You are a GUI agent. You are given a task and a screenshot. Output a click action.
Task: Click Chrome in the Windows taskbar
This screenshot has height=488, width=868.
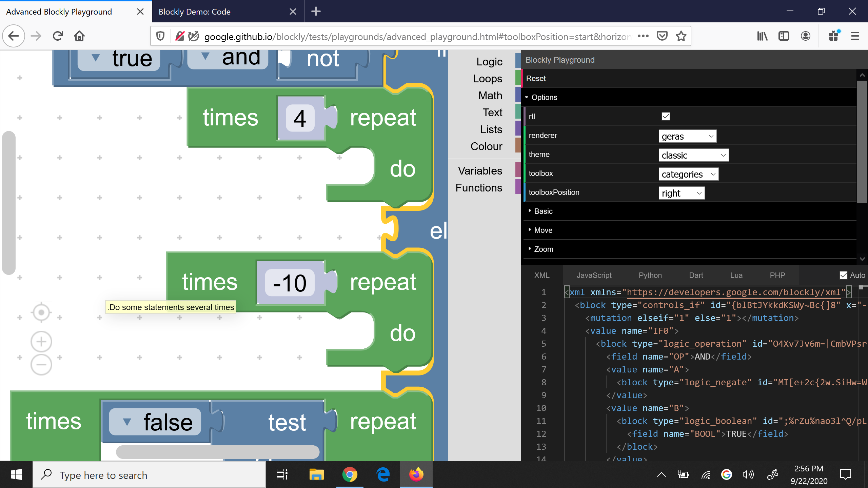[350, 474]
